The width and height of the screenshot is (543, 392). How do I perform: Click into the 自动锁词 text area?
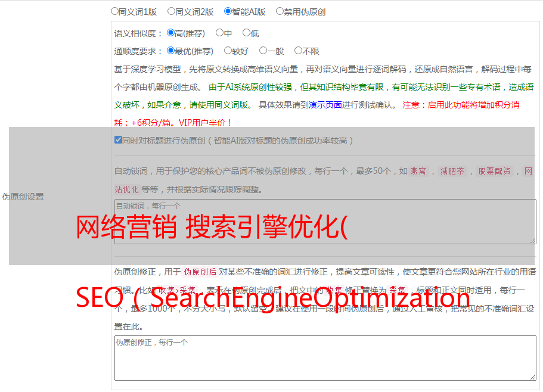pos(325,222)
